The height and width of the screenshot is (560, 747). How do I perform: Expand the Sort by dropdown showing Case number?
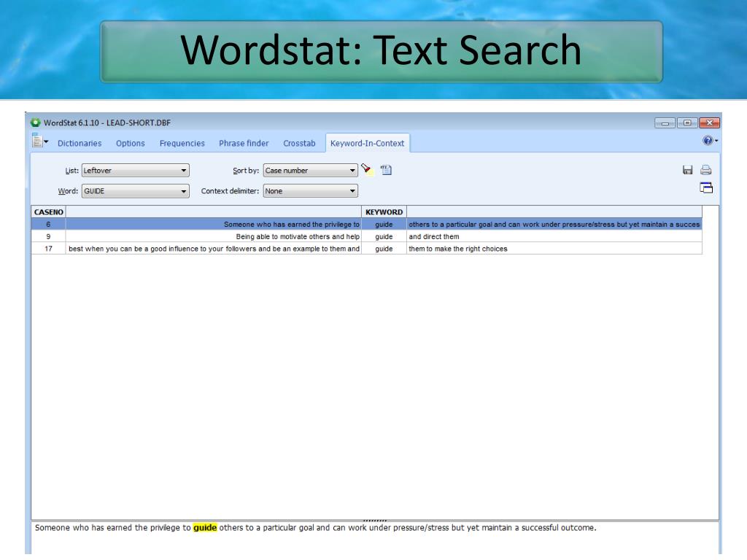point(310,171)
